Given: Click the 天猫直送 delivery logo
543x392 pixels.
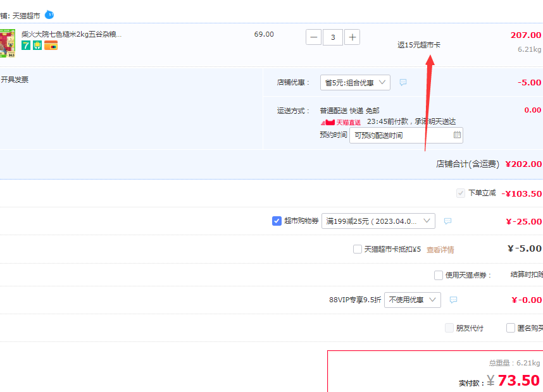Looking at the screenshot, I should pos(340,122).
